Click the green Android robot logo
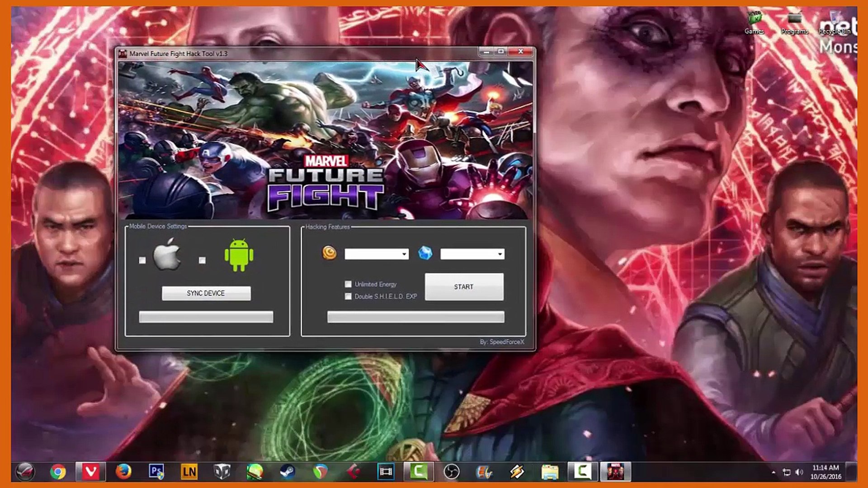The image size is (868, 488). click(239, 256)
